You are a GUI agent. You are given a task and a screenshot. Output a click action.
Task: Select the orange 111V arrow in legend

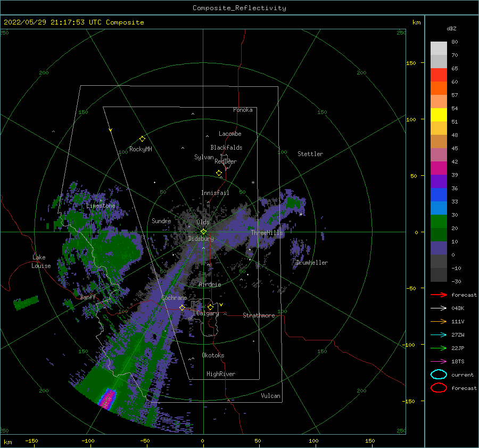point(439,321)
